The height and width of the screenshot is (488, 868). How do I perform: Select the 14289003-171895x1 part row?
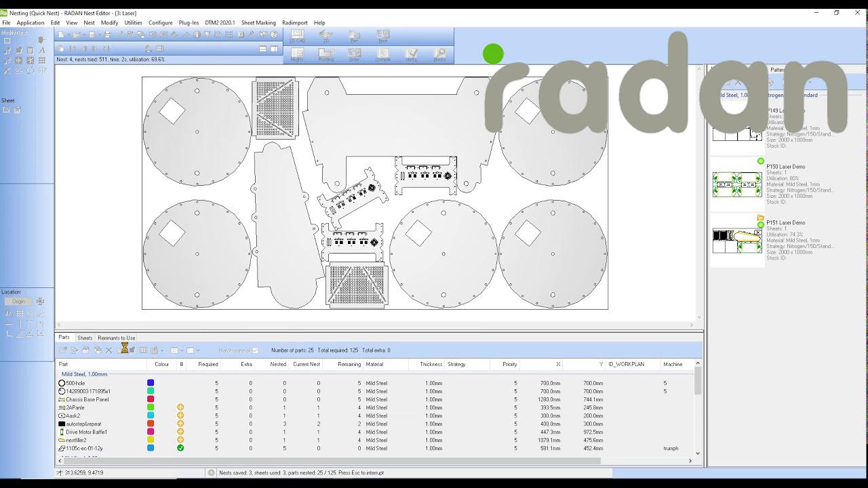pos(374,391)
